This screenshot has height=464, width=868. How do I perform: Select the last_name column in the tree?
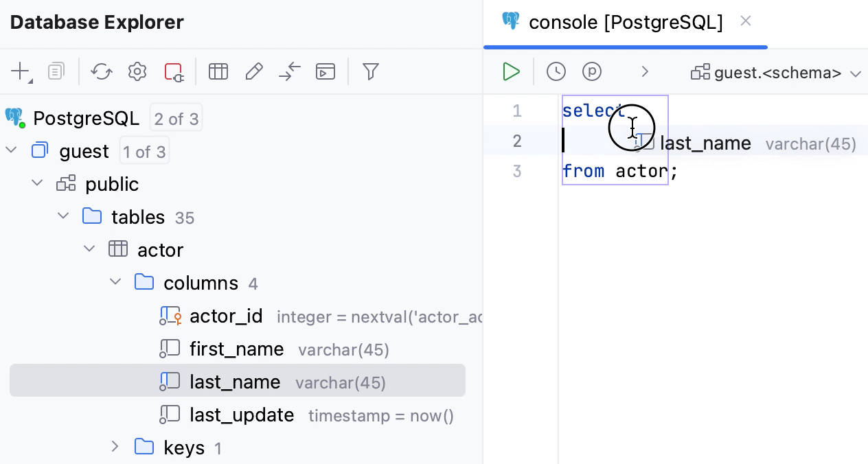click(235, 382)
